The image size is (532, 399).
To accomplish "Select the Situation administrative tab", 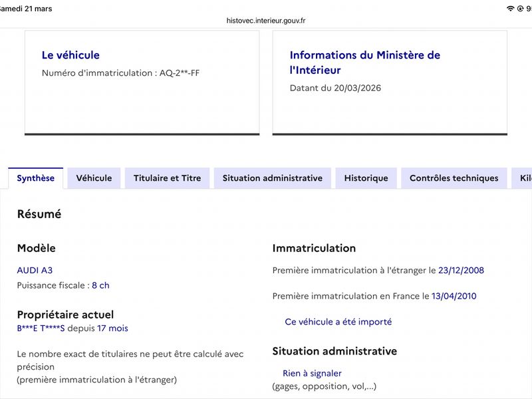I will (273, 178).
